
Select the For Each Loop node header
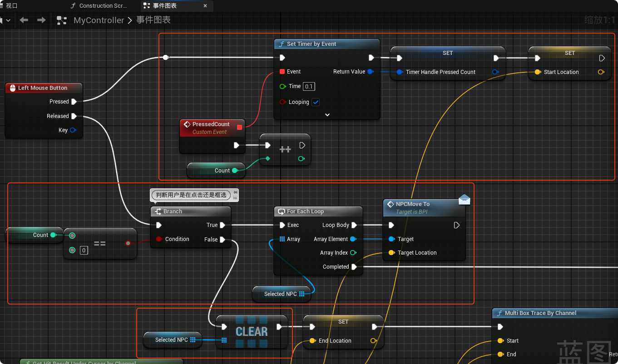click(x=318, y=212)
